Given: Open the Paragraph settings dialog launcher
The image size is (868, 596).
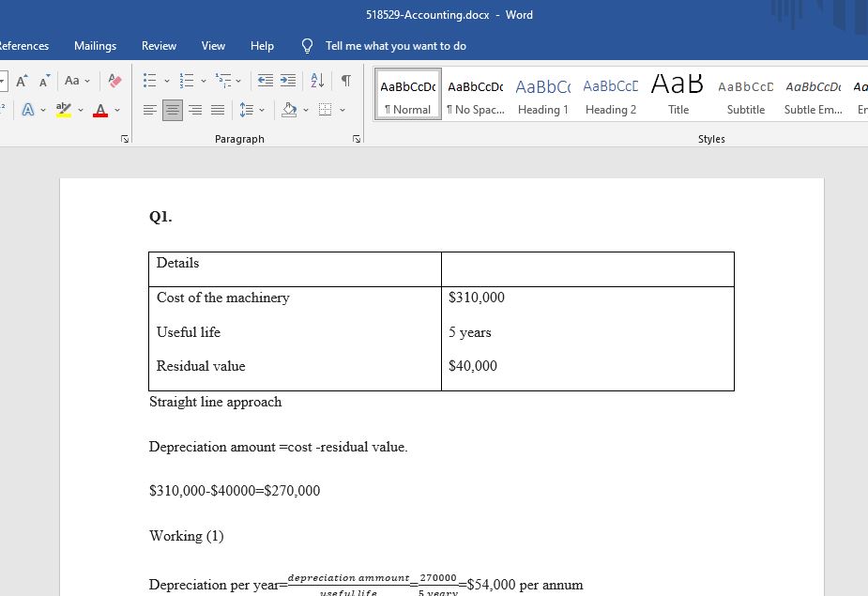Looking at the screenshot, I should pyautogui.click(x=357, y=139).
